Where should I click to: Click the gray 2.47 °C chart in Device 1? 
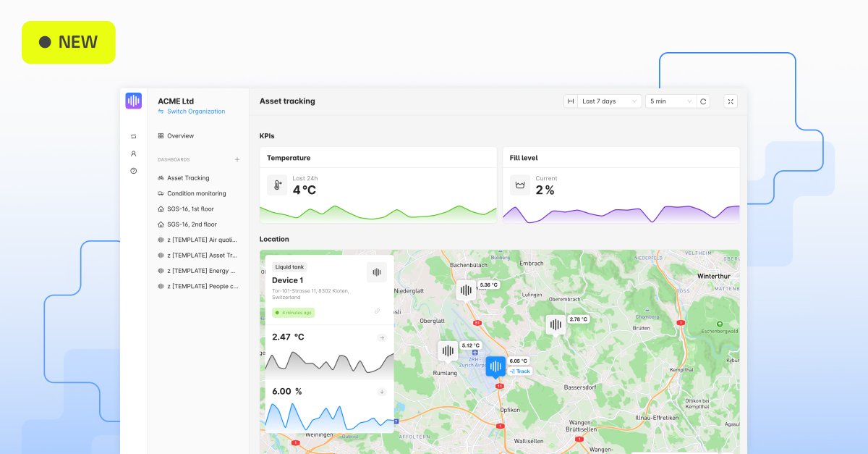point(330,364)
